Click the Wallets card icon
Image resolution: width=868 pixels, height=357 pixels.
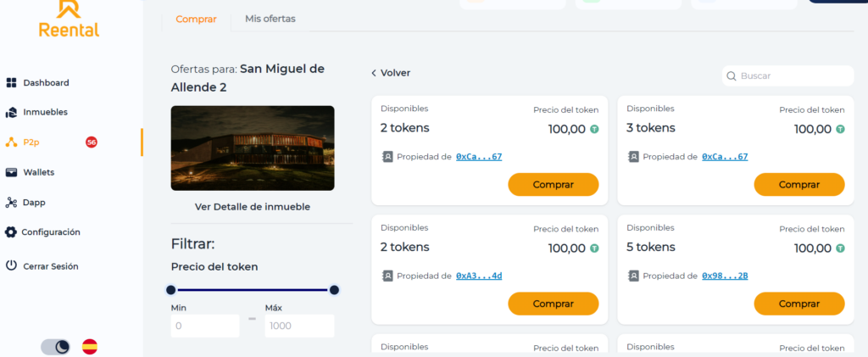coord(12,172)
